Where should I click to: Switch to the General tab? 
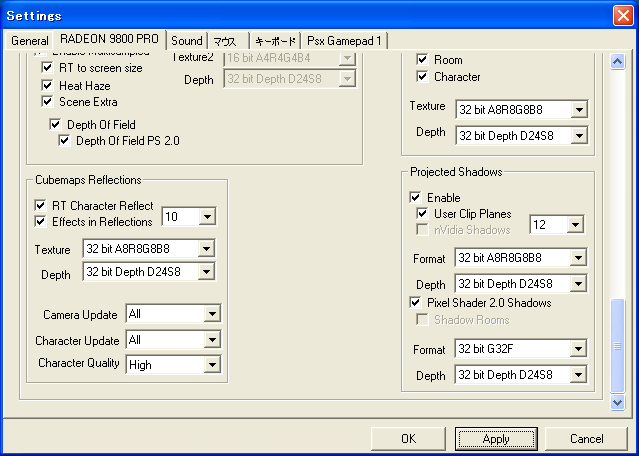pos(29,41)
